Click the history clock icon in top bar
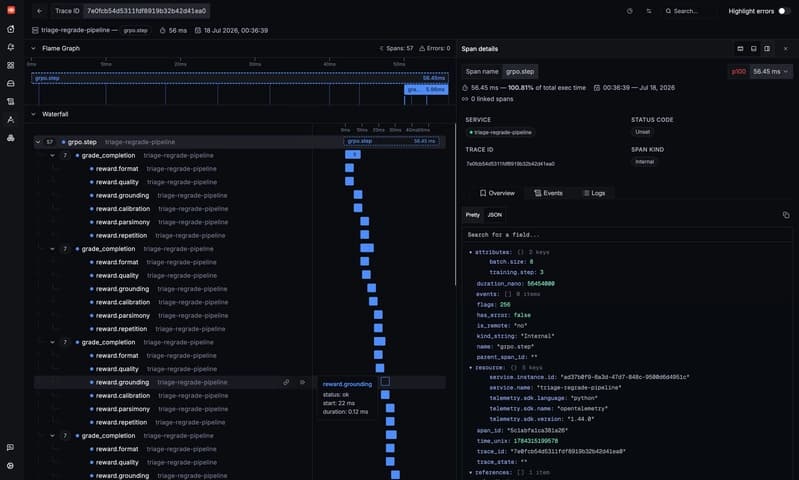Screen dimensions: 799x480 point(630,11)
